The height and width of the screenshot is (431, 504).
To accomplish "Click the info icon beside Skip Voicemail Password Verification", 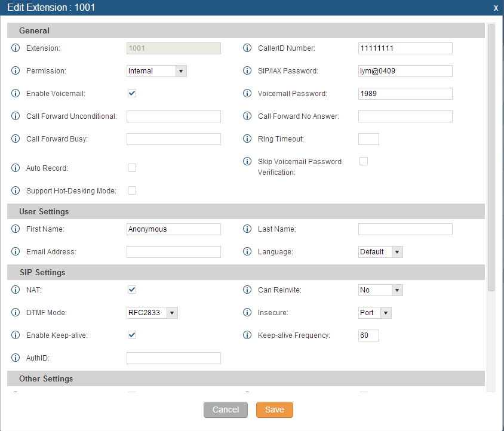I will coord(247,161).
